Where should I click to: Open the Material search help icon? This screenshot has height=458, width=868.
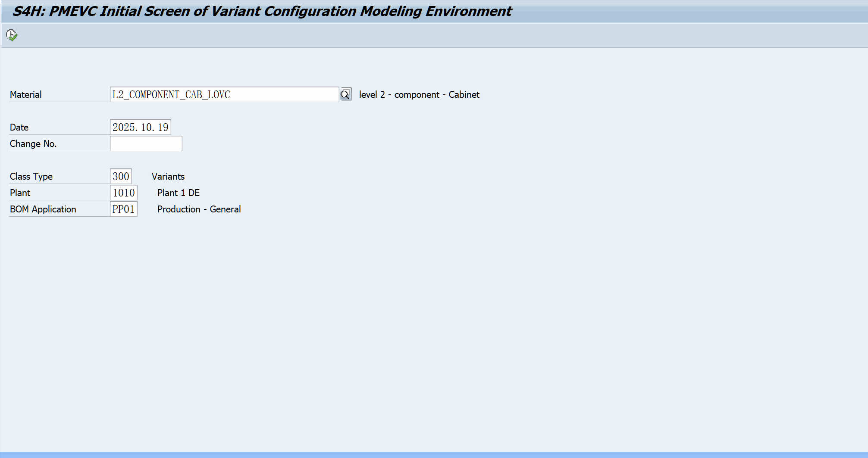(345, 94)
